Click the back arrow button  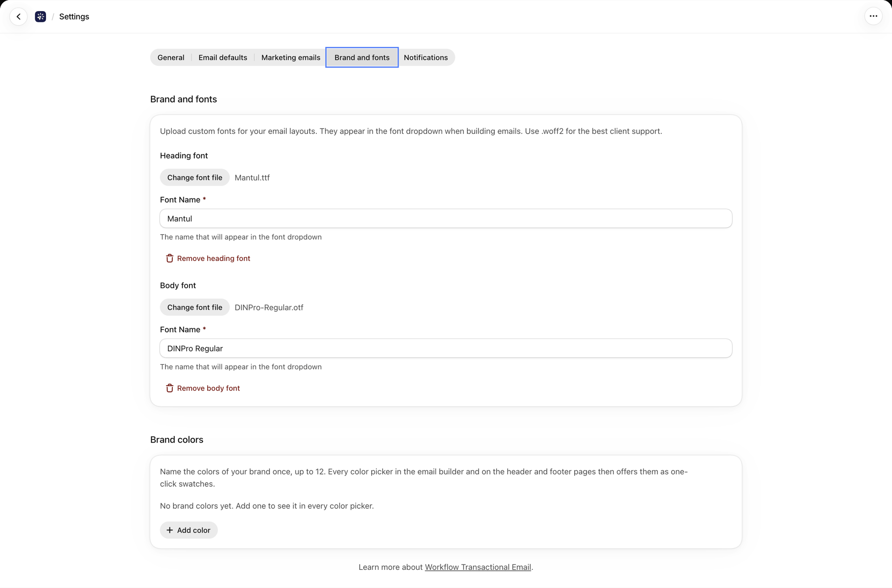19,17
